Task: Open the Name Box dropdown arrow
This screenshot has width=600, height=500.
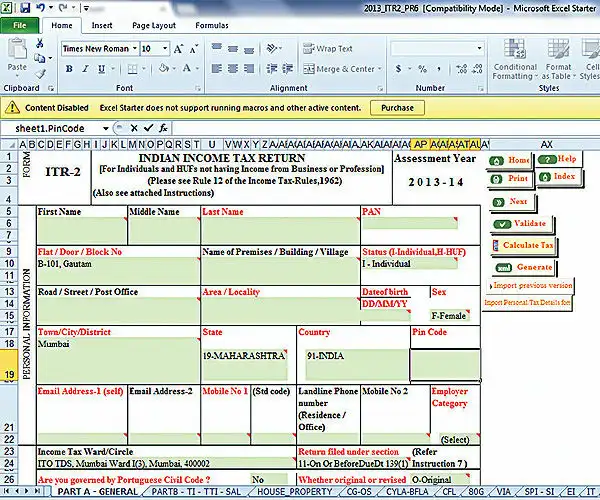Action: (x=106, y=128)
